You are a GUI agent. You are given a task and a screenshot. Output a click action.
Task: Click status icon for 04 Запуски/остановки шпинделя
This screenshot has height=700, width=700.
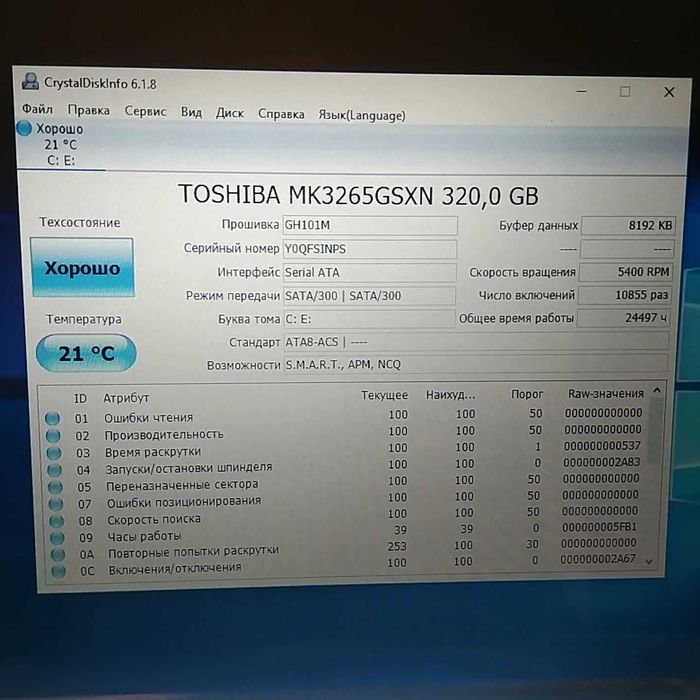coord(54,470)
